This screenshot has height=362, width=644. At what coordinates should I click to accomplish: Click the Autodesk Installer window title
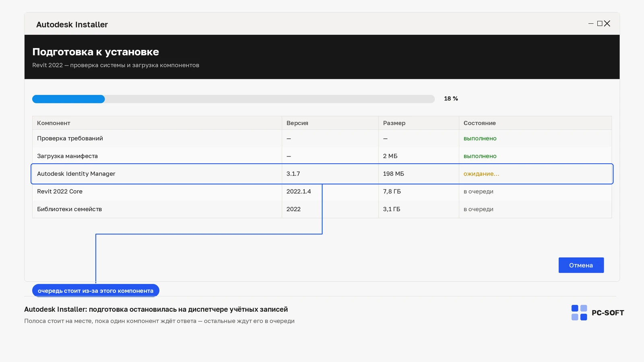(72, 25)
